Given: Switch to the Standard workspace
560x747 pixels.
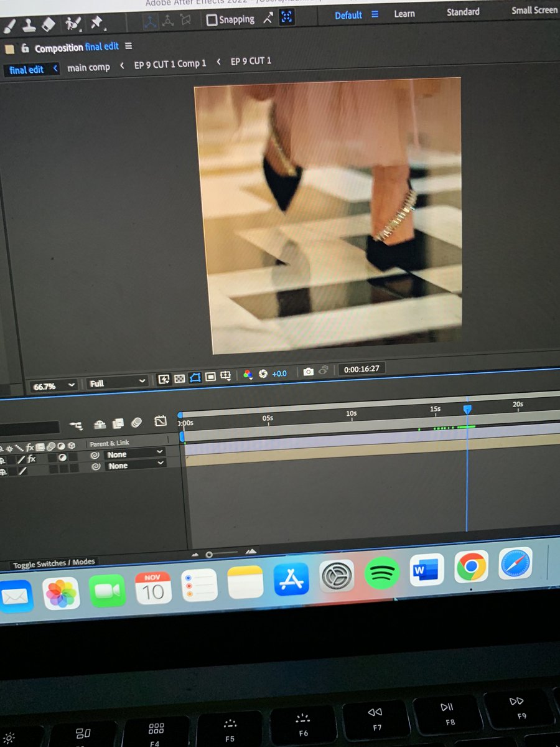Looking at the screenshot, I should point(463,12).
